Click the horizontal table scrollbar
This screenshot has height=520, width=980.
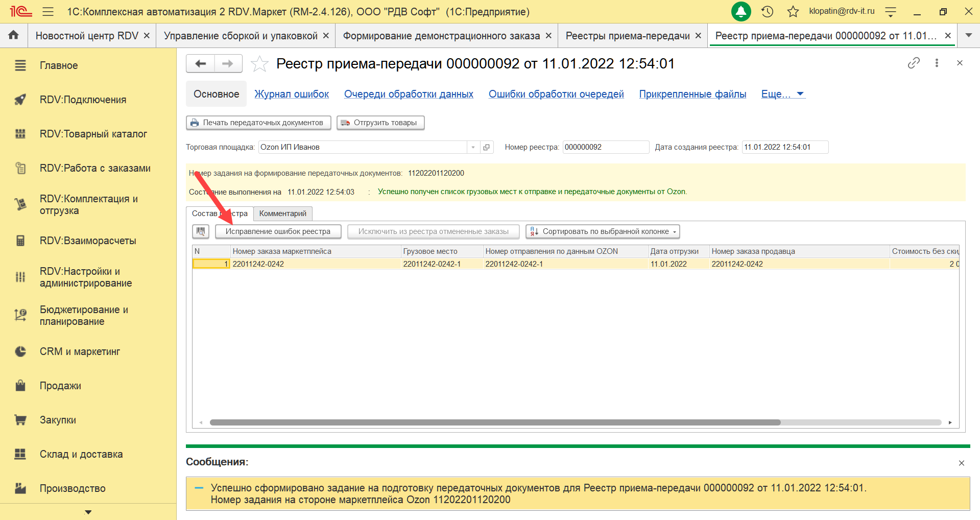point(494,422)
